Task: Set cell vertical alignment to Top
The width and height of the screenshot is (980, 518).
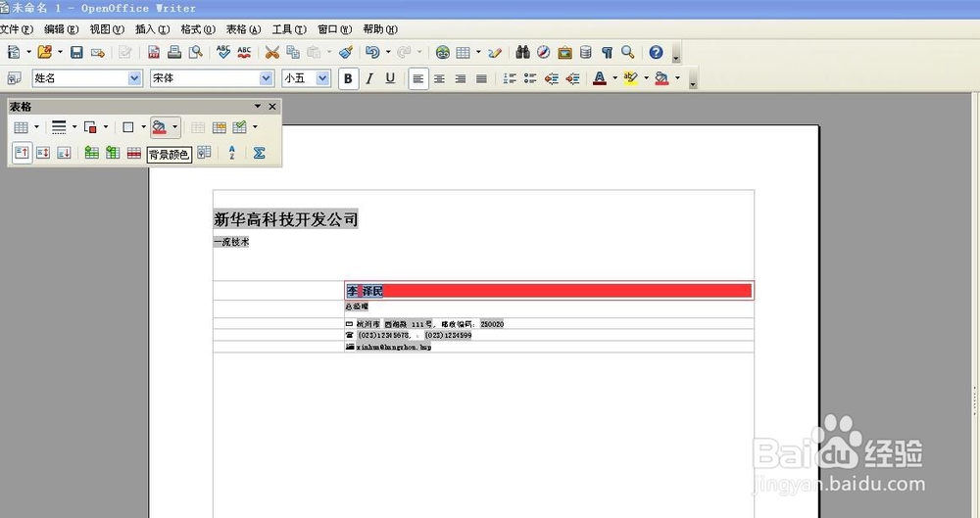Action: (x=22, y=153)
